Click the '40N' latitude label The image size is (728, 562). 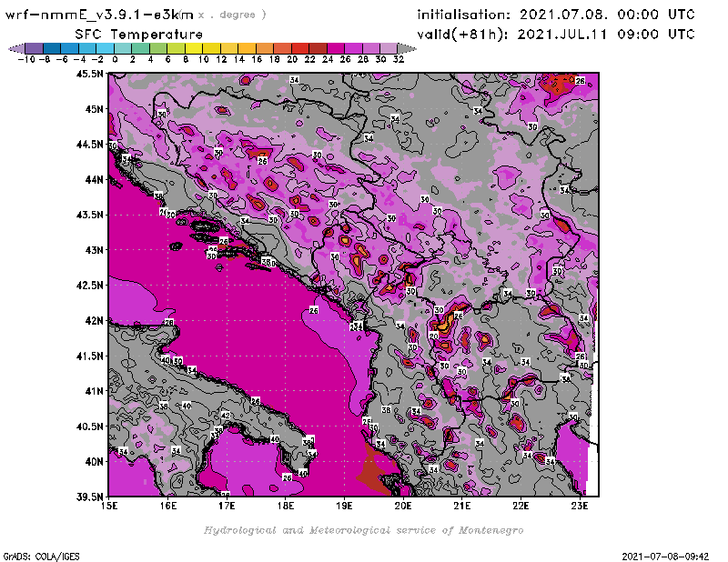(94, 462)
